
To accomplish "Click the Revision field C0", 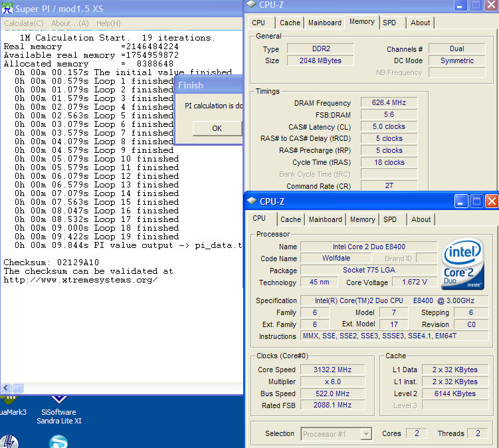I will pyautogui.click(x=471, y=324).
